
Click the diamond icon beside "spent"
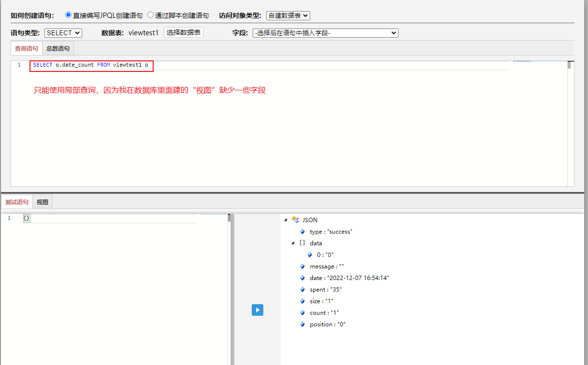coord(302,289)
